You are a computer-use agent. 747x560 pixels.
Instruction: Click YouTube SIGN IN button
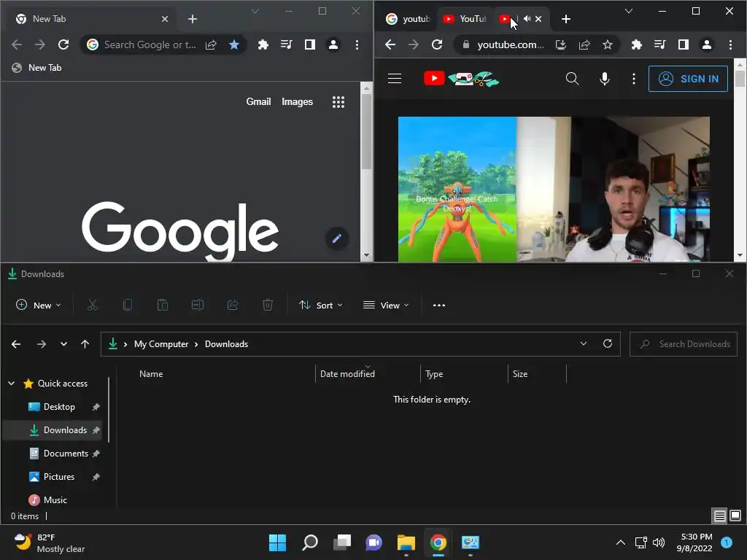[x=688, y=79]
